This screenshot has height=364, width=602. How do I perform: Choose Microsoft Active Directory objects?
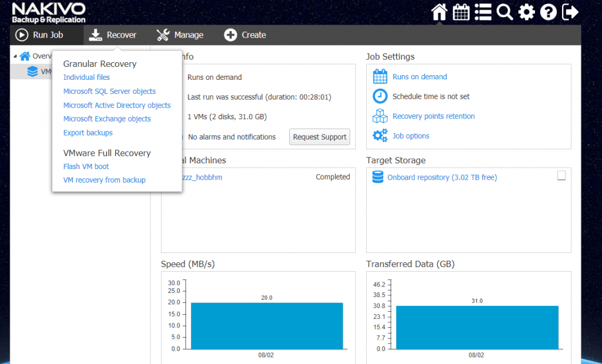coord(117,105)
